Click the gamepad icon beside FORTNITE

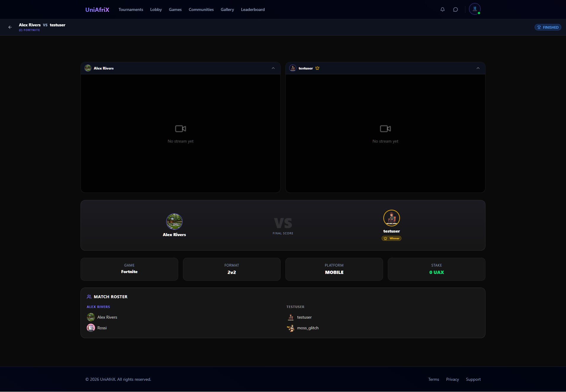point(21,30)
